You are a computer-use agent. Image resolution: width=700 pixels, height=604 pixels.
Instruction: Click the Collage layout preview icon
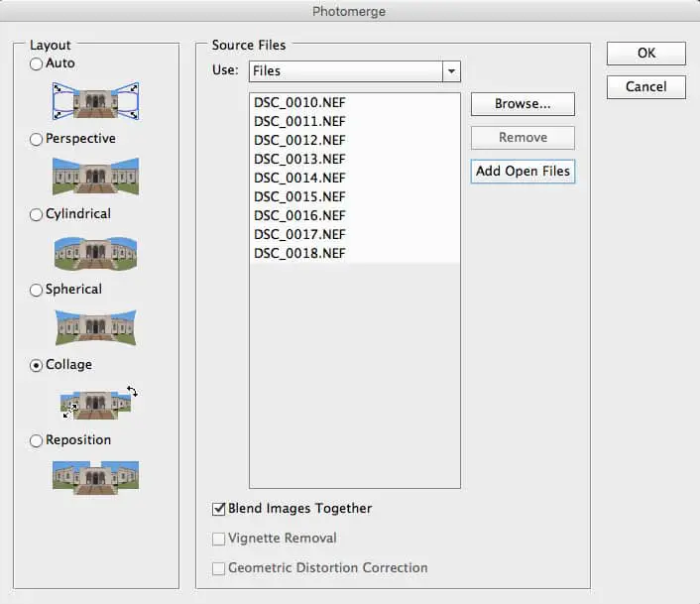pos(95,402)
